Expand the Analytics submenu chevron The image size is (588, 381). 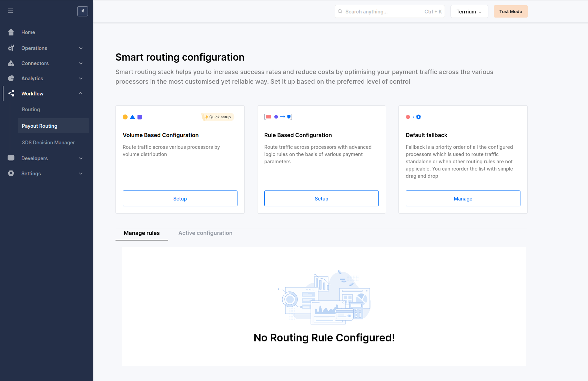point(81,79)
